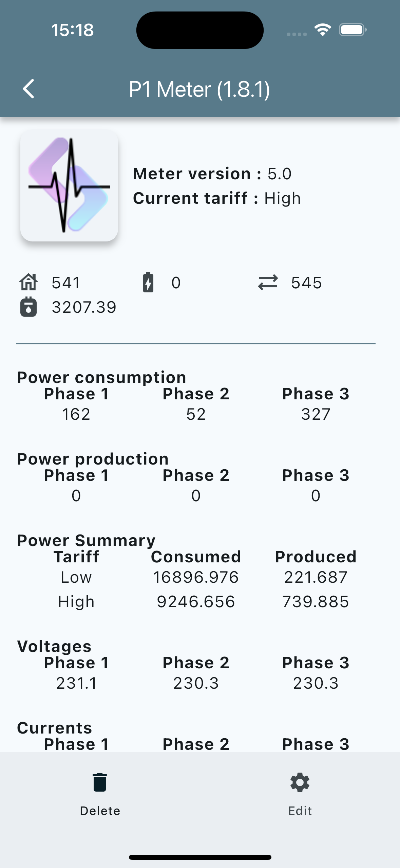Tap the two-way arrows exchange icon
Viewport: 400px width, 868px height.
click(268, 282)
